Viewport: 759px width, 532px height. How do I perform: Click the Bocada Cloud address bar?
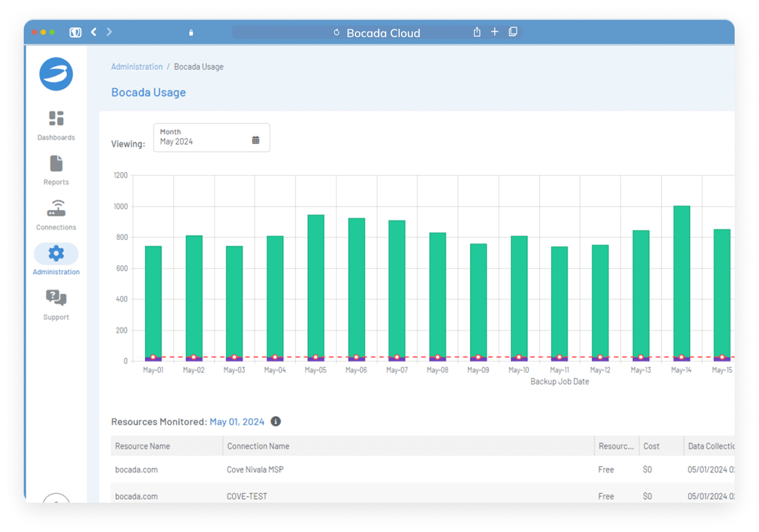[x=383, y=32]
